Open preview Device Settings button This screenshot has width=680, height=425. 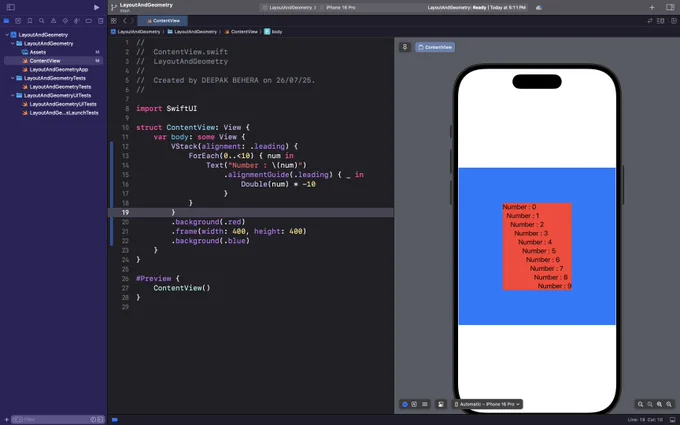click(x=441, y=404)
